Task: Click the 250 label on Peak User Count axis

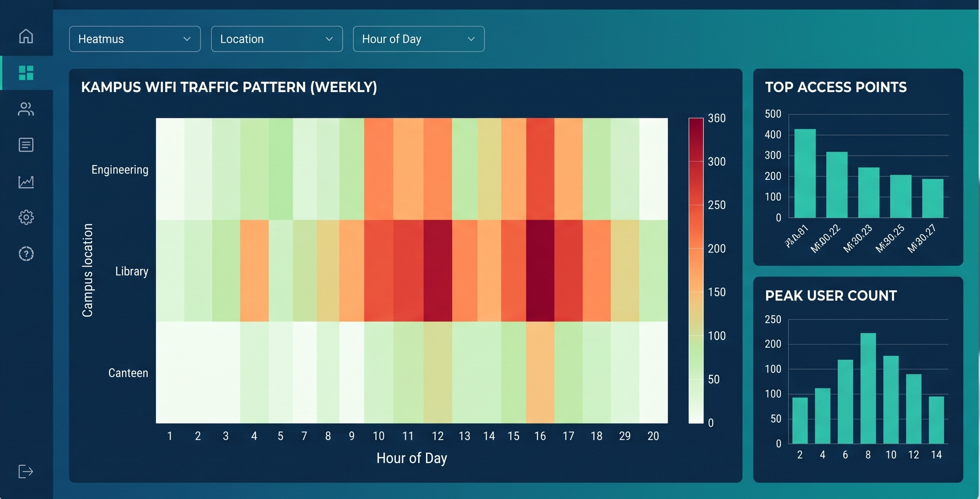Action: point(773,319)
